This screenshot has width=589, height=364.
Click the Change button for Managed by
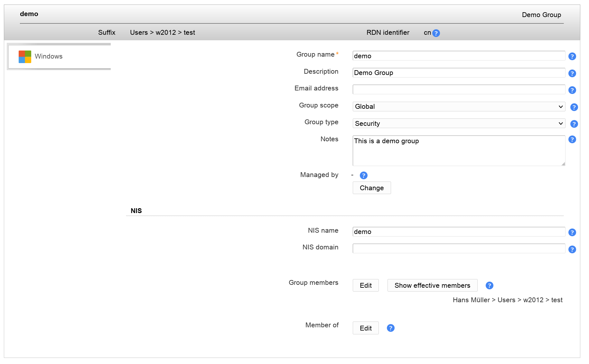371,188
